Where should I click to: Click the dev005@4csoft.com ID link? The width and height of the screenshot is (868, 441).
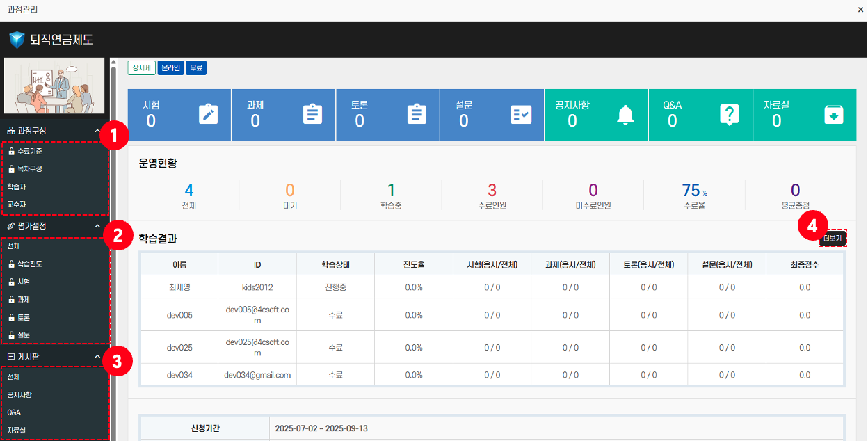click(257, 315)
